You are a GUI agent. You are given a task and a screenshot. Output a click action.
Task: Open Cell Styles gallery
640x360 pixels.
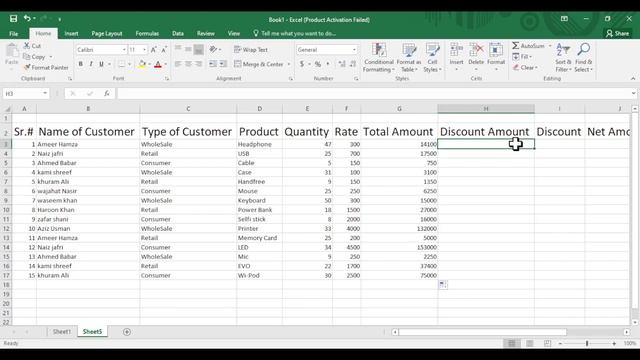[432, 58]
